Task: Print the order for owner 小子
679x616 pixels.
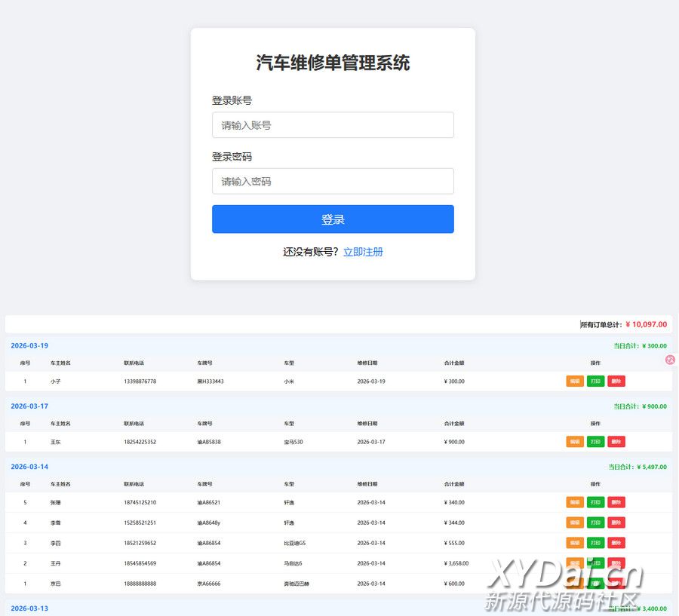Action: [595, 382]
